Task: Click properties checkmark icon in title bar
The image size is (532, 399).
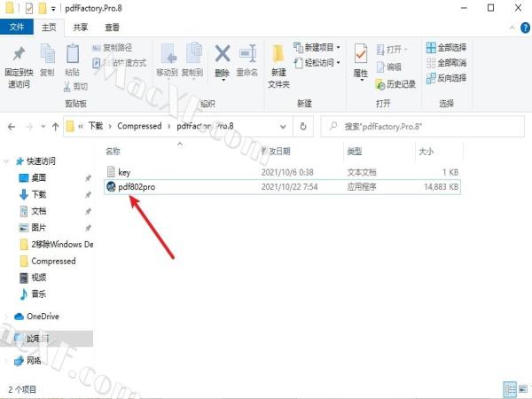Action: pyautogui.click(x=29, y=8)
